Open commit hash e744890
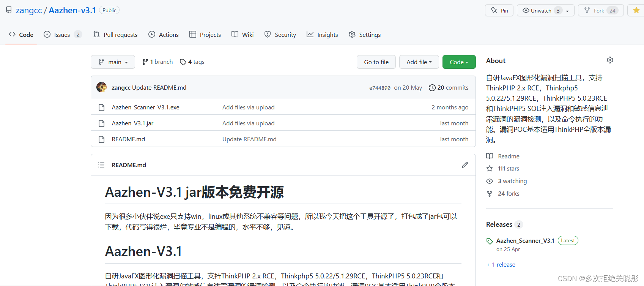Screen dimensions: 644x286 click(380, 88)
